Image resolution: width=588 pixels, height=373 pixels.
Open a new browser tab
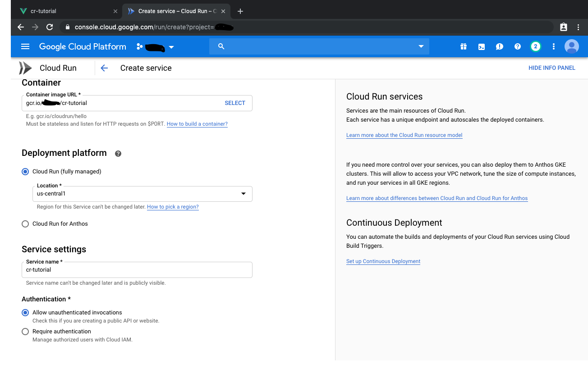[x=240, y=11]
